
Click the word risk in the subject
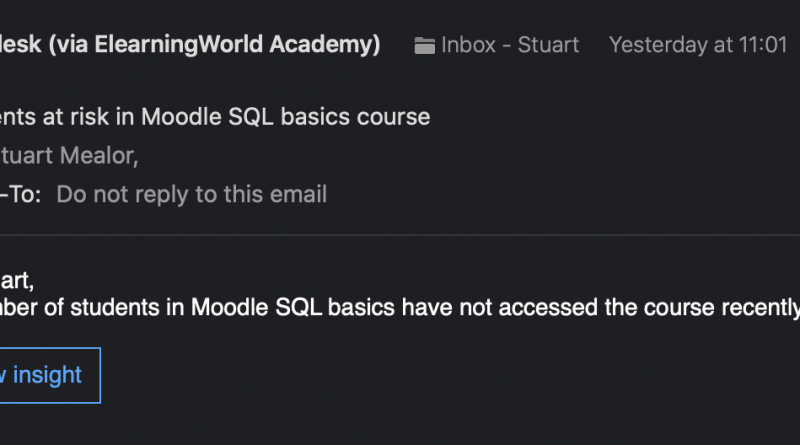tap(89, 117)
